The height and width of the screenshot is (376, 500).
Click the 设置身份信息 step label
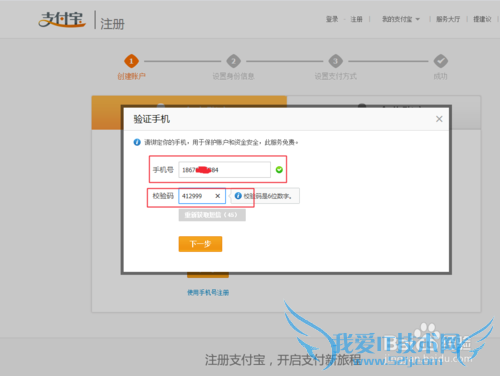pos(233,76)
